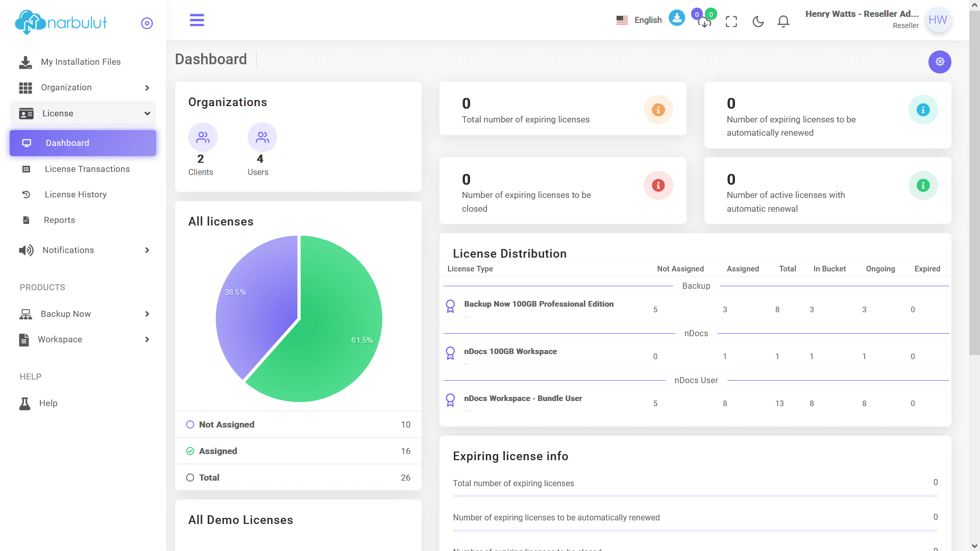Open nDocs 100GB Workspace license

point(510,352)
